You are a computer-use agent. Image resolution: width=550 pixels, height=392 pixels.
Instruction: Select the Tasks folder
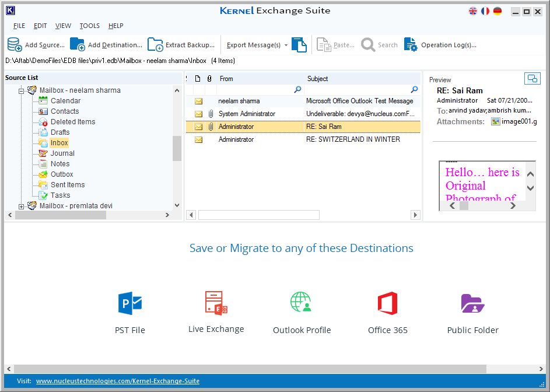click(x=60, y=195)
